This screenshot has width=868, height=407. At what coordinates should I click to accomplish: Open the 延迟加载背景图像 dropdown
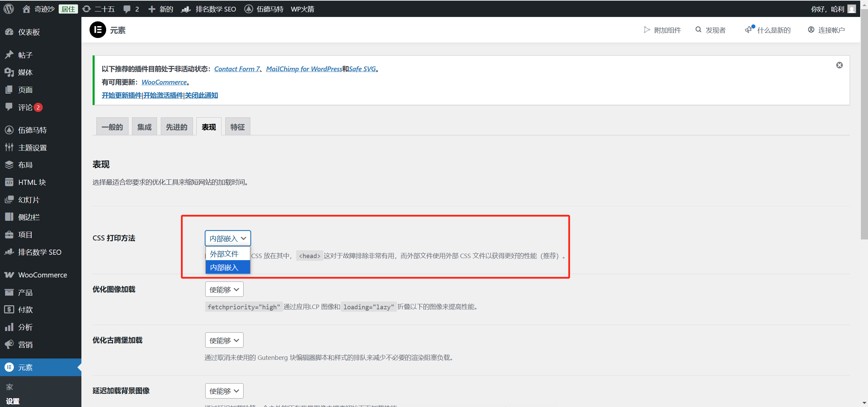[224, 391]
